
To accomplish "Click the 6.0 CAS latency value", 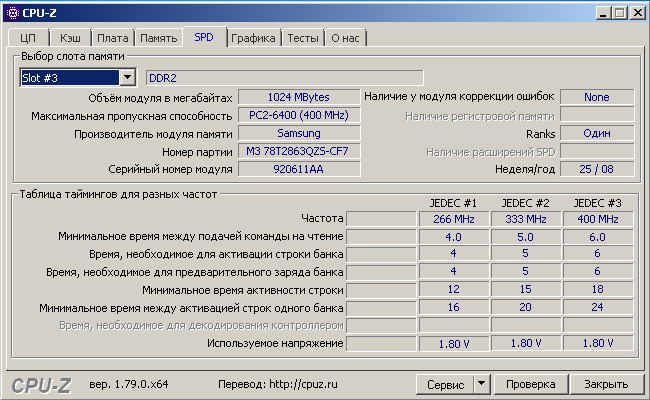I will click(598, 237).
